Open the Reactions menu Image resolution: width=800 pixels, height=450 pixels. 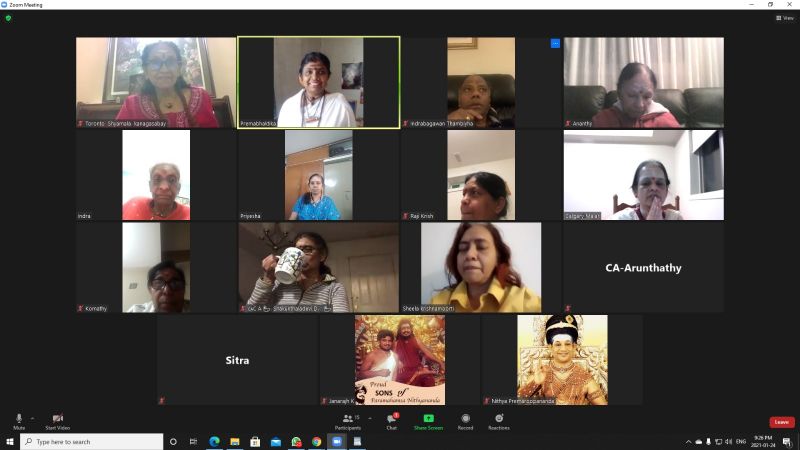pyautogui.click(x=498, y=420)
